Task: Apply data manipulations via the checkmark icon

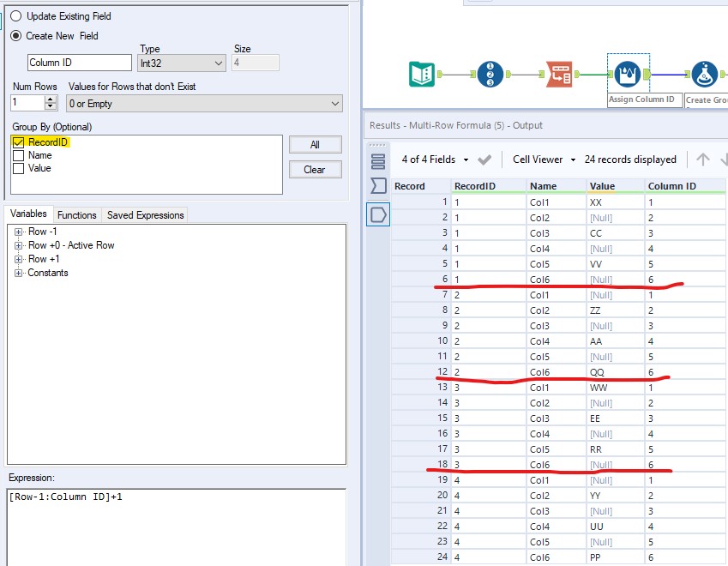Action: [483, 159]
